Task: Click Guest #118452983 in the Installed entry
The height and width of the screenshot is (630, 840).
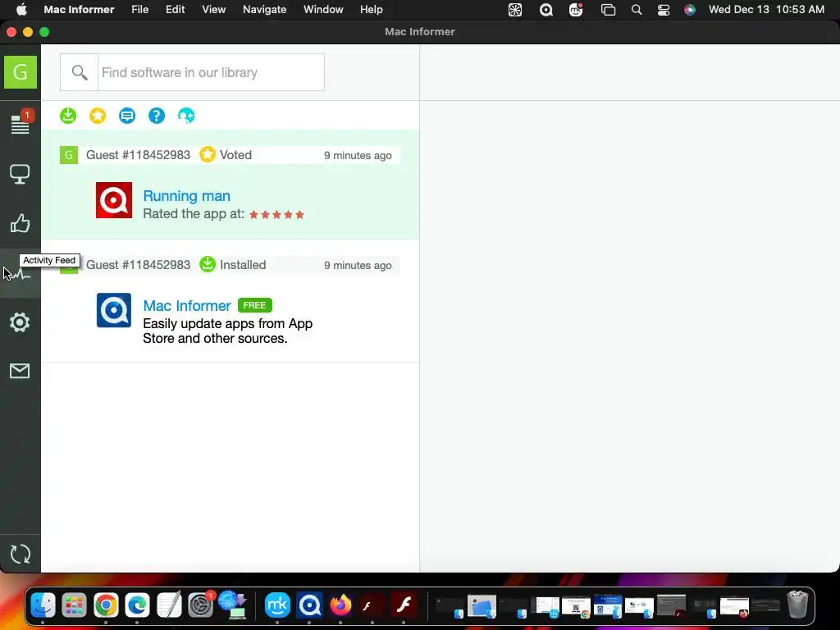Action: click(138, 265)
